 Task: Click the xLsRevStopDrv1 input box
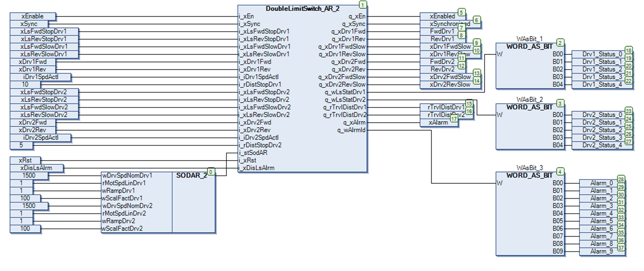[x=44, y=39]
